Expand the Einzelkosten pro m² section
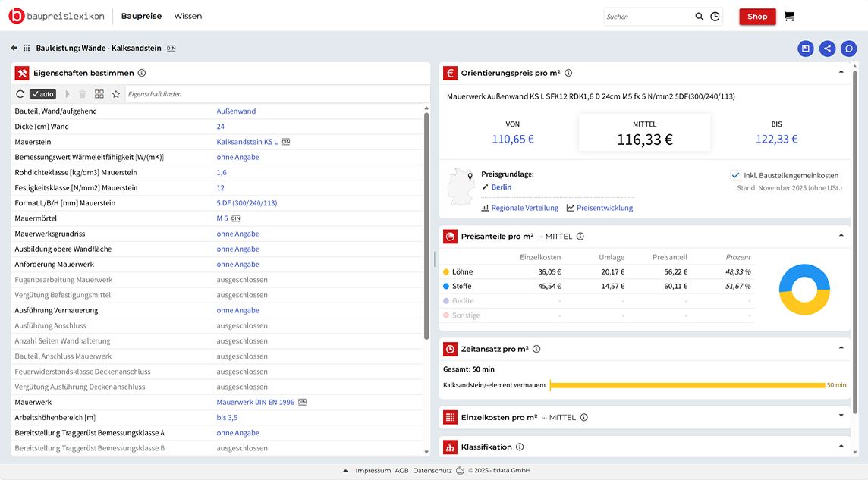This screenshot has width=868, height=480. click(841, 416)
